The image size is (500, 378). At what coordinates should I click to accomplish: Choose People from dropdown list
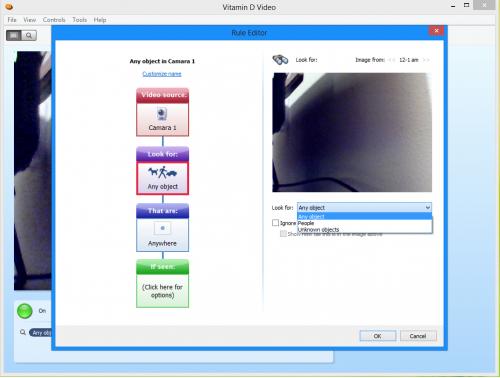(364, 223)
